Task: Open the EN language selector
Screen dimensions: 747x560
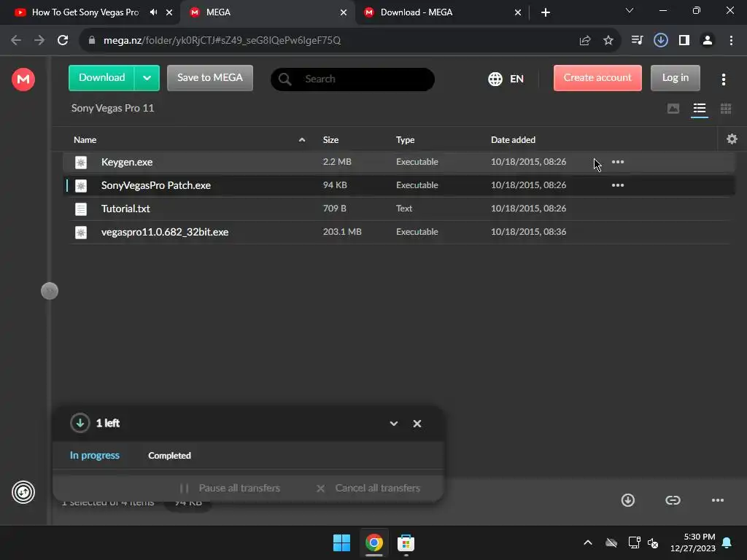Action: click(506, 79)
